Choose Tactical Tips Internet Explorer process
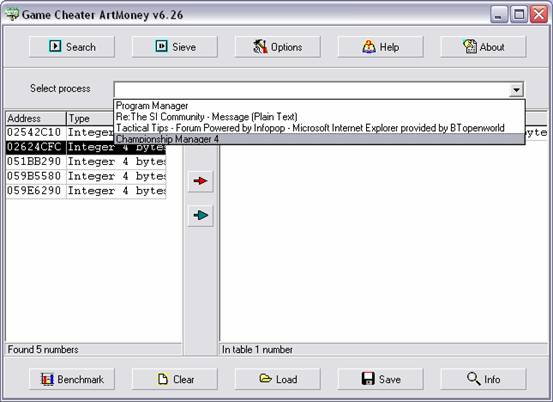 pos(320,128)
